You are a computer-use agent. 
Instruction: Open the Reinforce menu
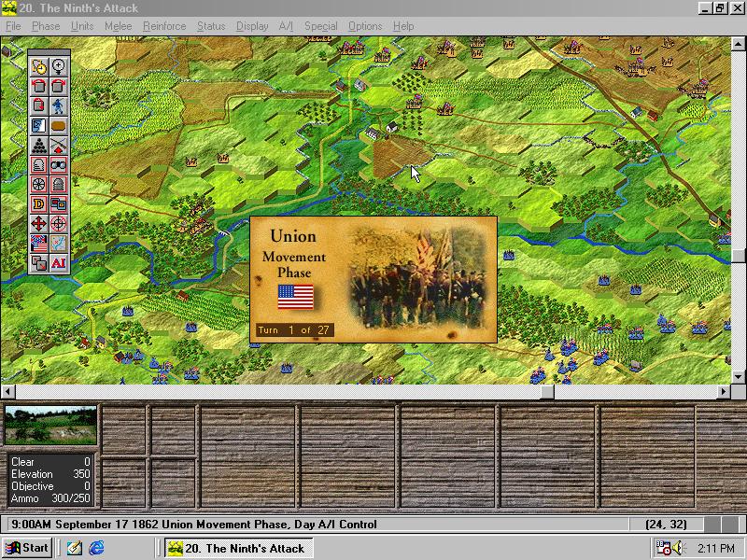click(164, 26)
